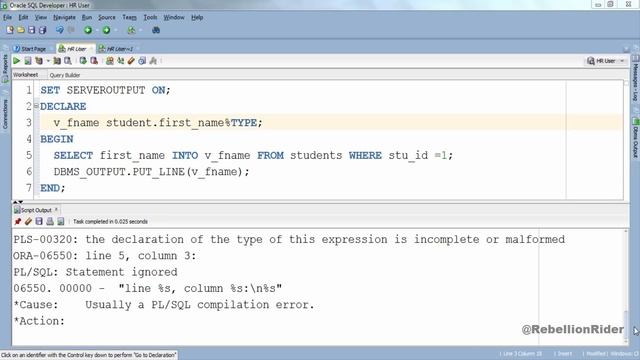Switch to the HR User~1 tab
640x360 pixels.
pos(117,49)
